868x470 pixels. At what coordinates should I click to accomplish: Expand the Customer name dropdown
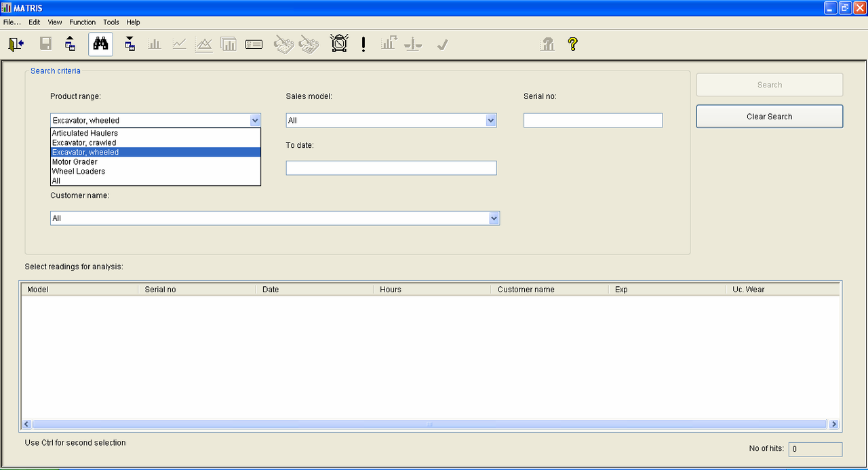pos(494,218)
